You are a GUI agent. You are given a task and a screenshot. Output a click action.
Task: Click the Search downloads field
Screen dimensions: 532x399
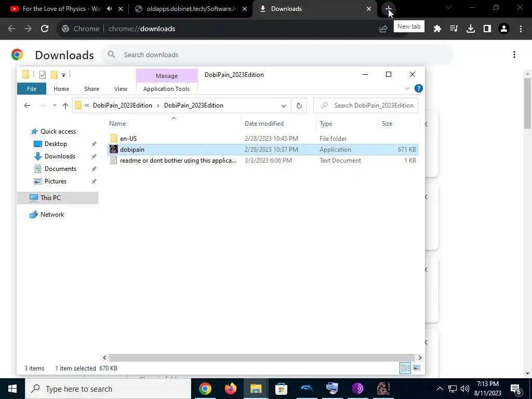pyautogui.click(x=276, y=55)
